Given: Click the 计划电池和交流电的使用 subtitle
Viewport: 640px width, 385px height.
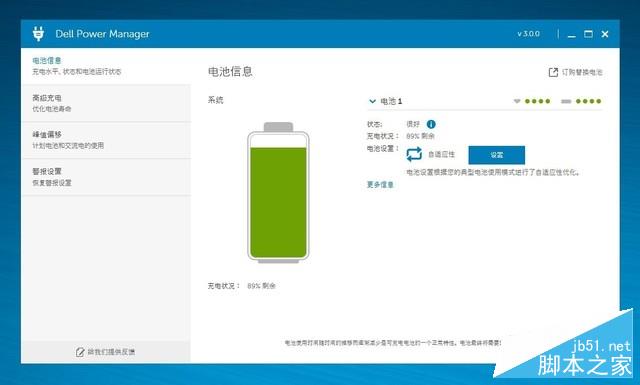Looking at the screenshot, I should point(68,146).
